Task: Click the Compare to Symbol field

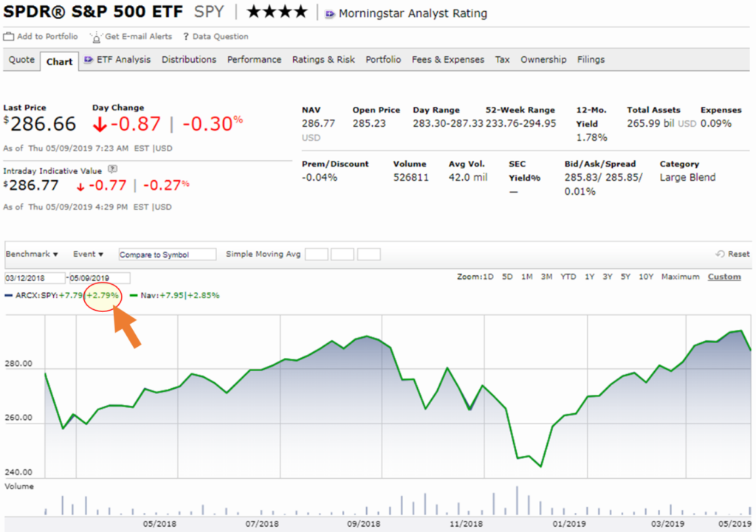Action: click(x=168, y=255)
